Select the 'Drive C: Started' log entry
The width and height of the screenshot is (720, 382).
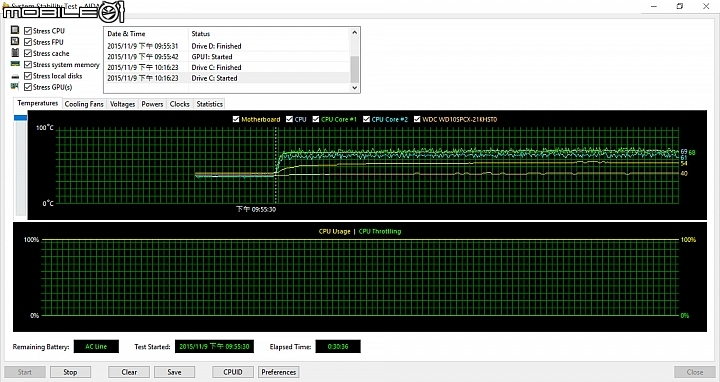[228, 78]
